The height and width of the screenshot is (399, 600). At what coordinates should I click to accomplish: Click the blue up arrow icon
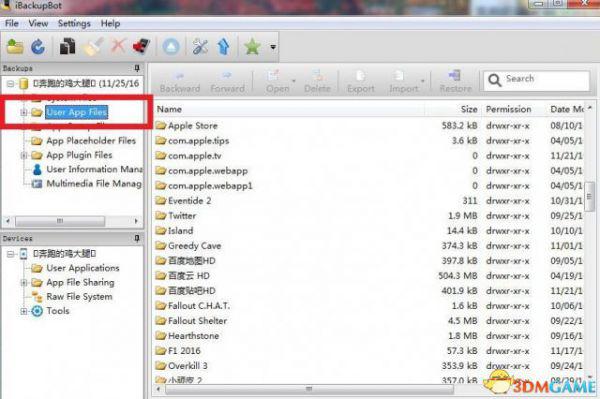(x=224, y=47)
